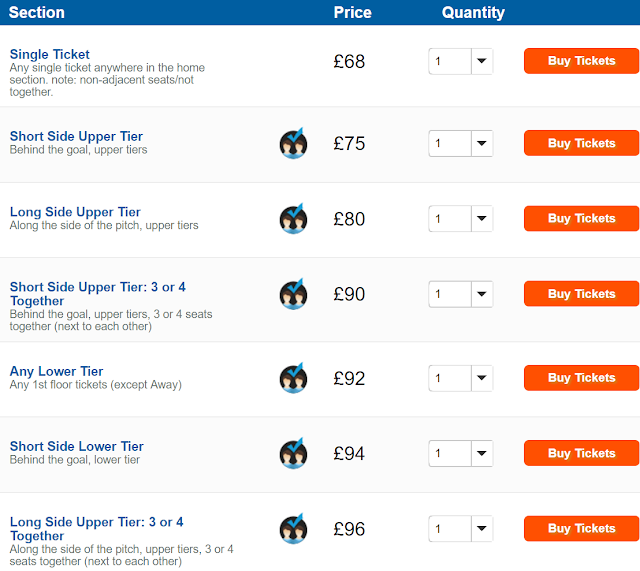The image size is (640, 571).
Task: Click seats icon in the £96 row
Action: coord(293,528)
